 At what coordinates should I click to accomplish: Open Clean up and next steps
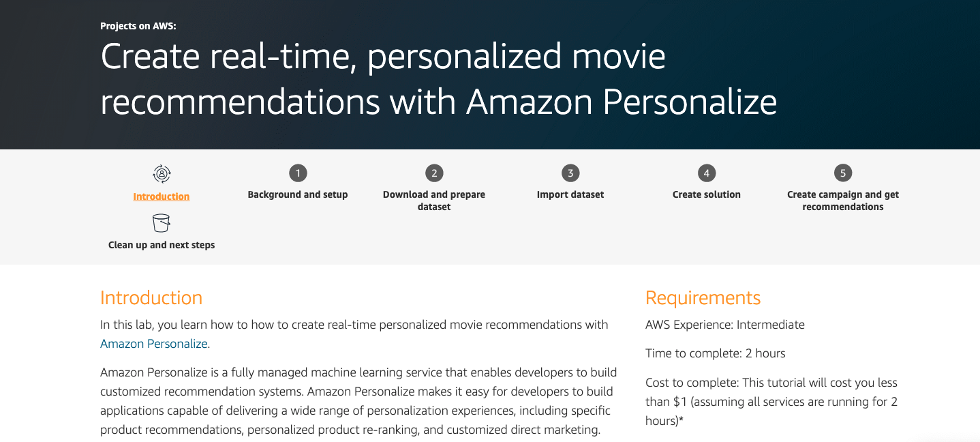(162, 244)
